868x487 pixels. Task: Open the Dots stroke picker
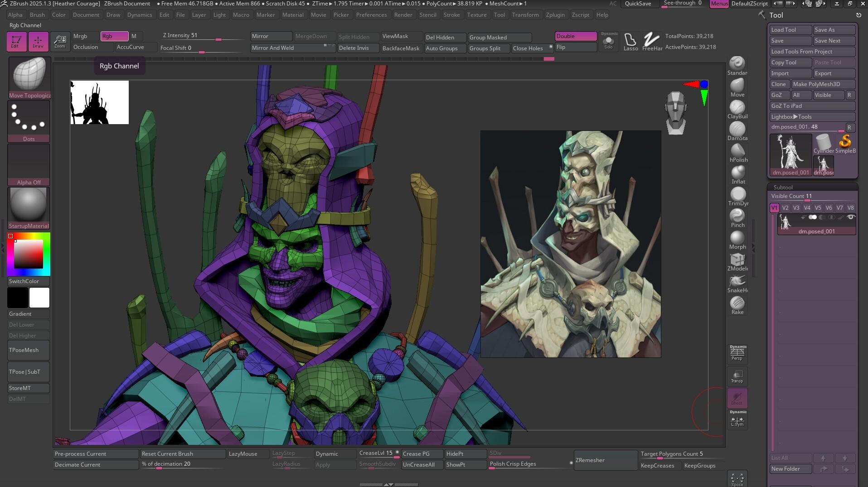pos(29,121)
